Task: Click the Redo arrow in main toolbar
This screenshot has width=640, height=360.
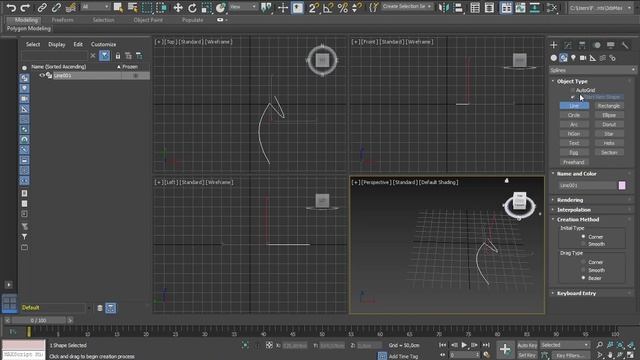Action: point(25,7)
